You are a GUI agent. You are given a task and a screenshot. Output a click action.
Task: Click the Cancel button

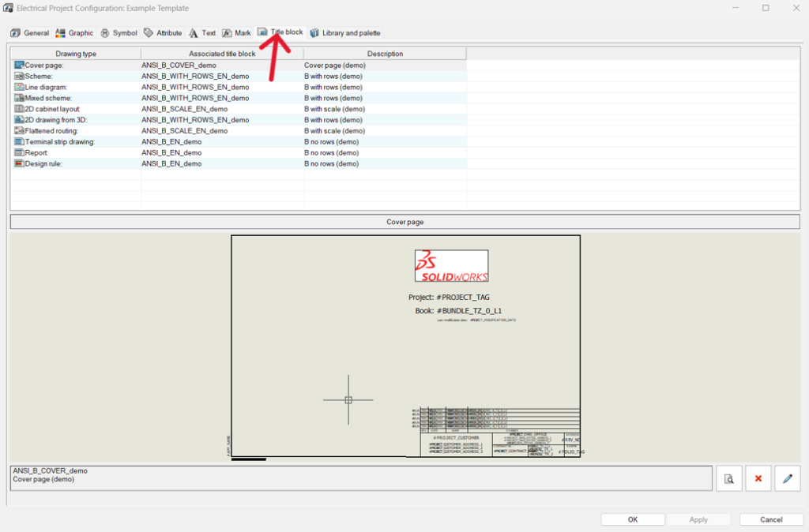tap(771, 519)
